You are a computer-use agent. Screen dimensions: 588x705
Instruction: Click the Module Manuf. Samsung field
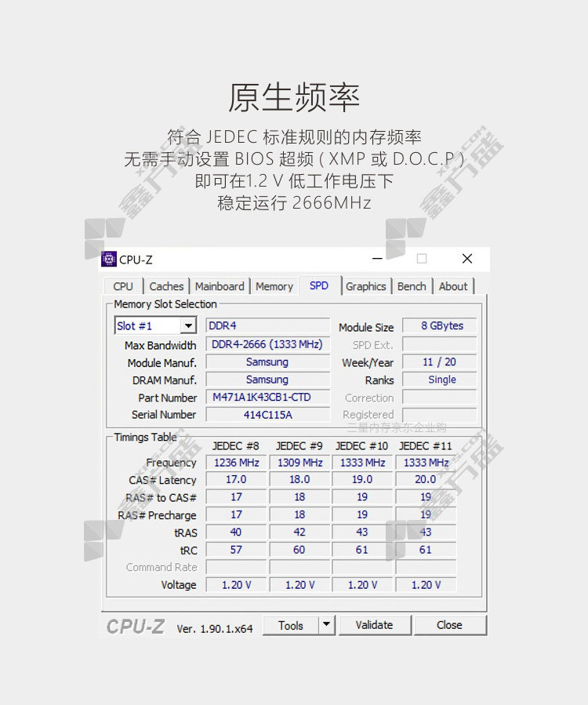point(267,362)
